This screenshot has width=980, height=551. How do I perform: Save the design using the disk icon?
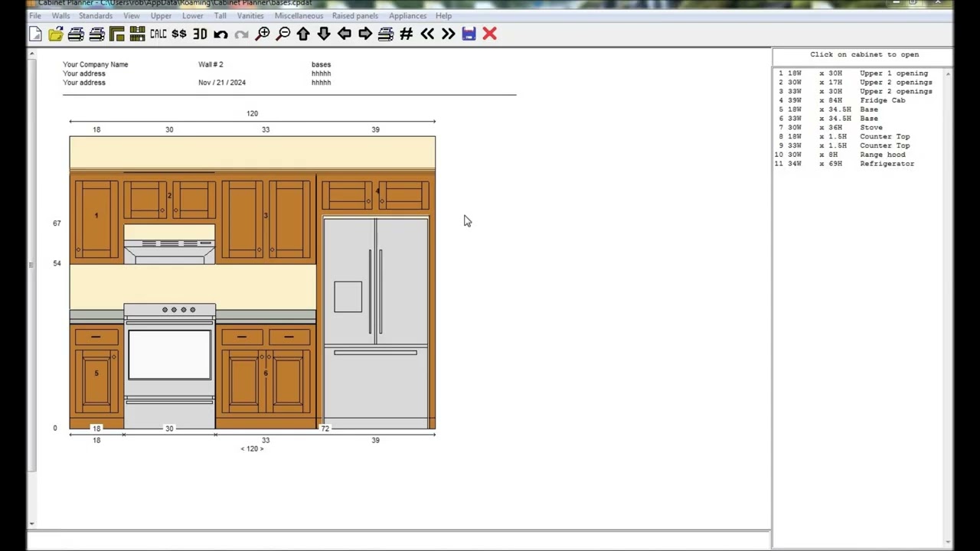click(468, 33)
